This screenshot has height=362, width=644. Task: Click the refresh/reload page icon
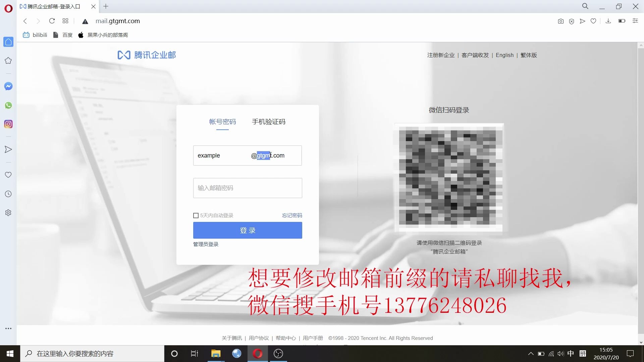click(52, 21)
